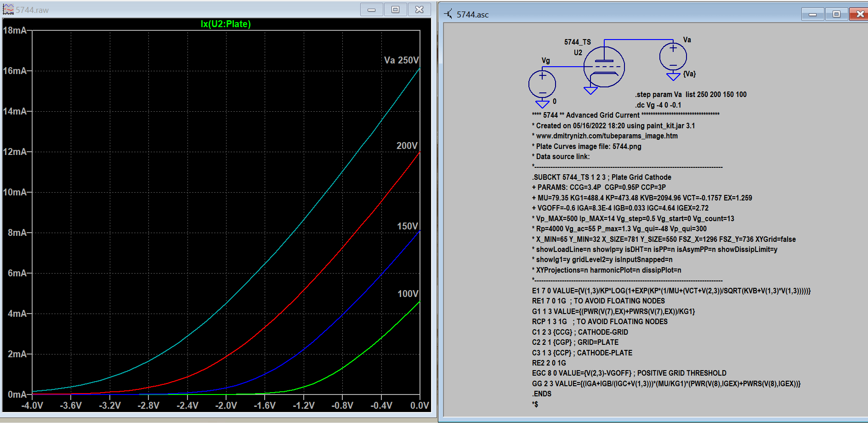Screen dimensions: 868x423
Task: Click the '200V' curve annotation
Action: click(x=407, y=146)
